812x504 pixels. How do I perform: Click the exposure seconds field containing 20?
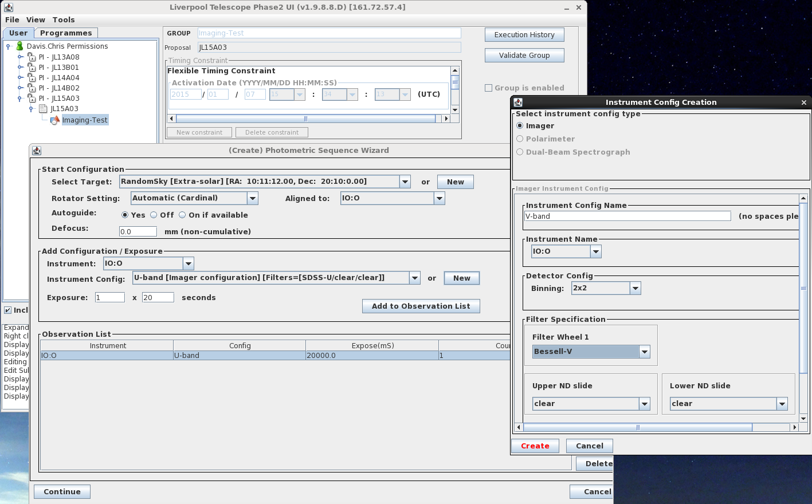click(x=158, y=297)
